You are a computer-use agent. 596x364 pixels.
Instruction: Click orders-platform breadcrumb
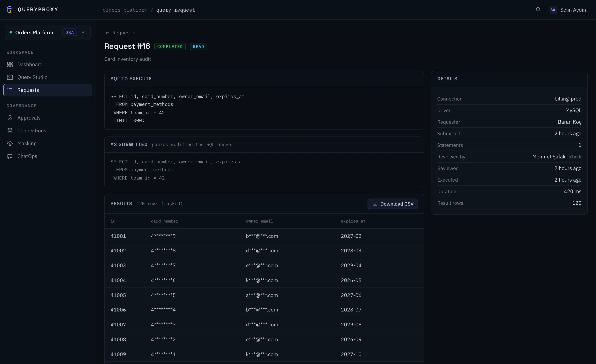click(x=125, y=10)
